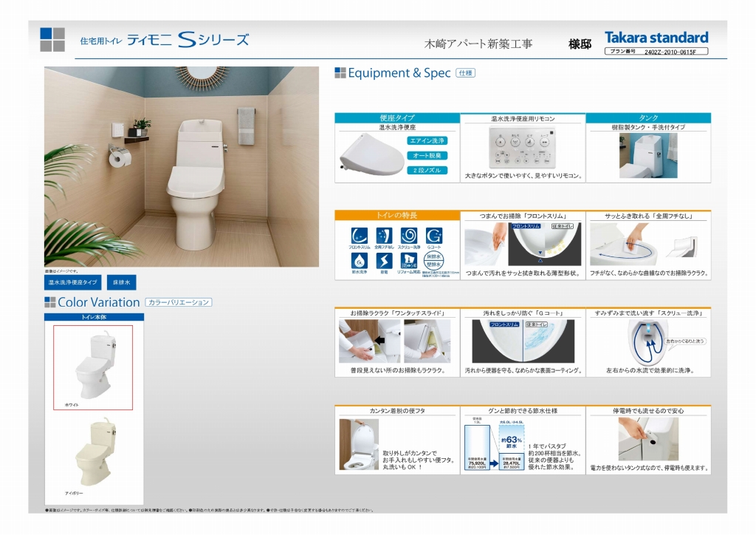
Task: Click the 床排水/壁排水 circular icon
Action: [x=433, y=260]
